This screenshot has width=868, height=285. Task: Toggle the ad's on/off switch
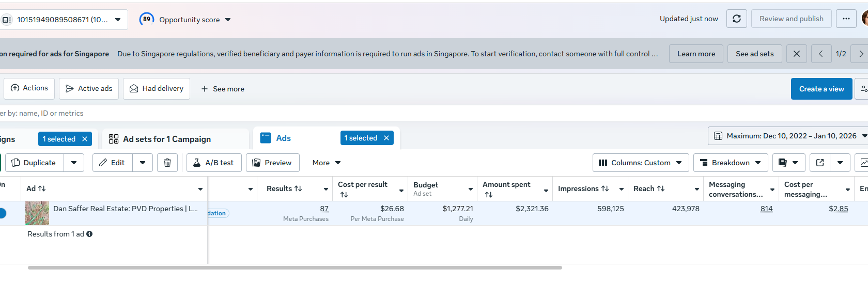(x=3, y=213)
